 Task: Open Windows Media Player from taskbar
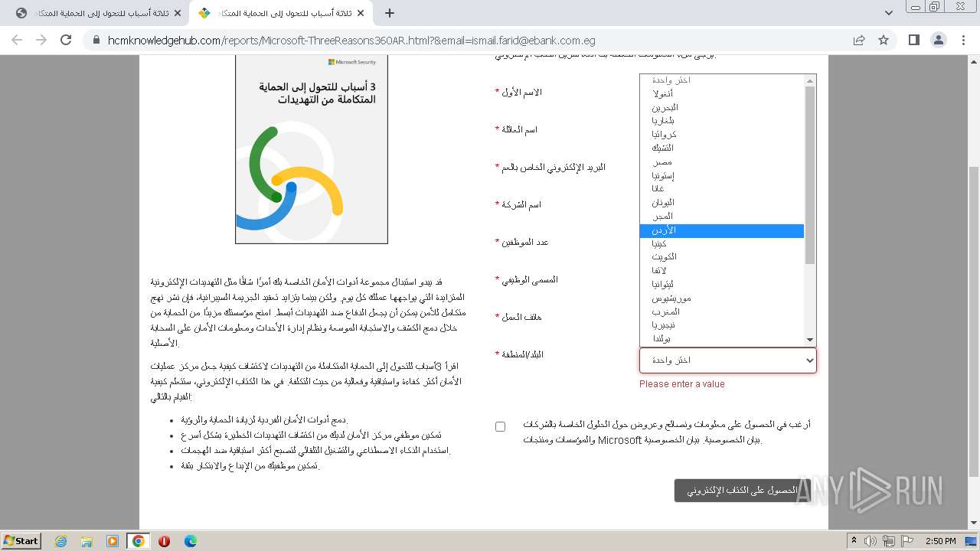113,541
